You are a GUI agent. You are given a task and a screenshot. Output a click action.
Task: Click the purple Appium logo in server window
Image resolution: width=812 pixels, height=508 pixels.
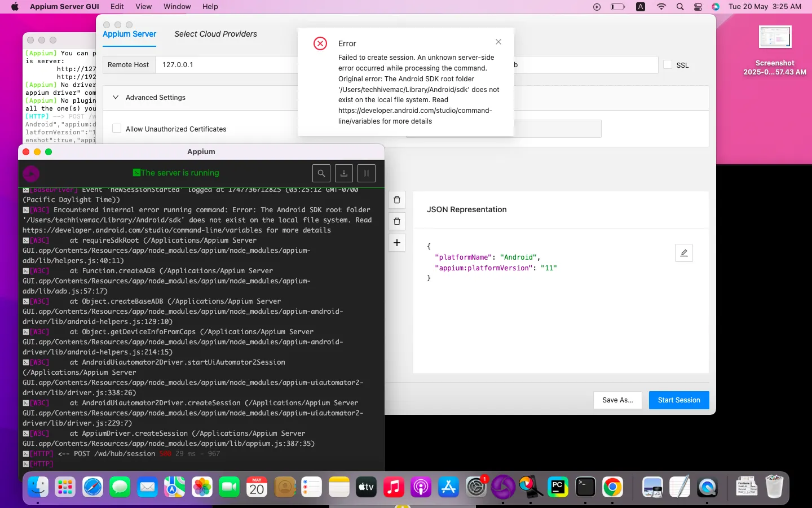31,173
